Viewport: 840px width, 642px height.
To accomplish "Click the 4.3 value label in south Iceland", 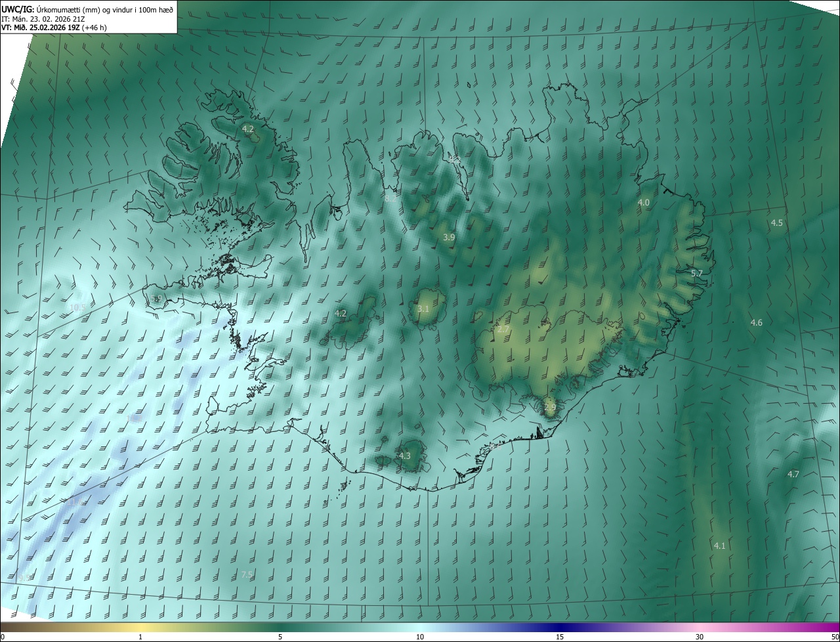I will click(405, 456).
